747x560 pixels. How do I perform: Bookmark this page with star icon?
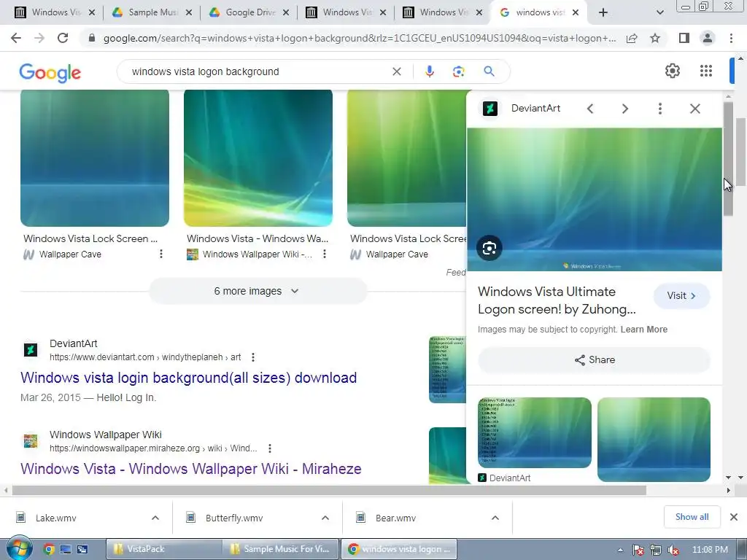[655, 38]
